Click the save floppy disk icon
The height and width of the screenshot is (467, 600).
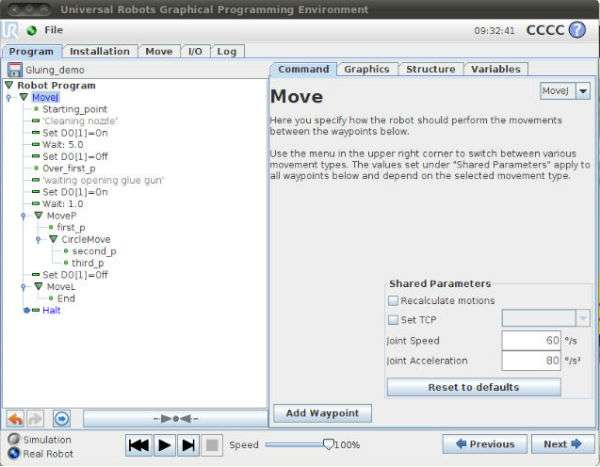pos(15,70)
